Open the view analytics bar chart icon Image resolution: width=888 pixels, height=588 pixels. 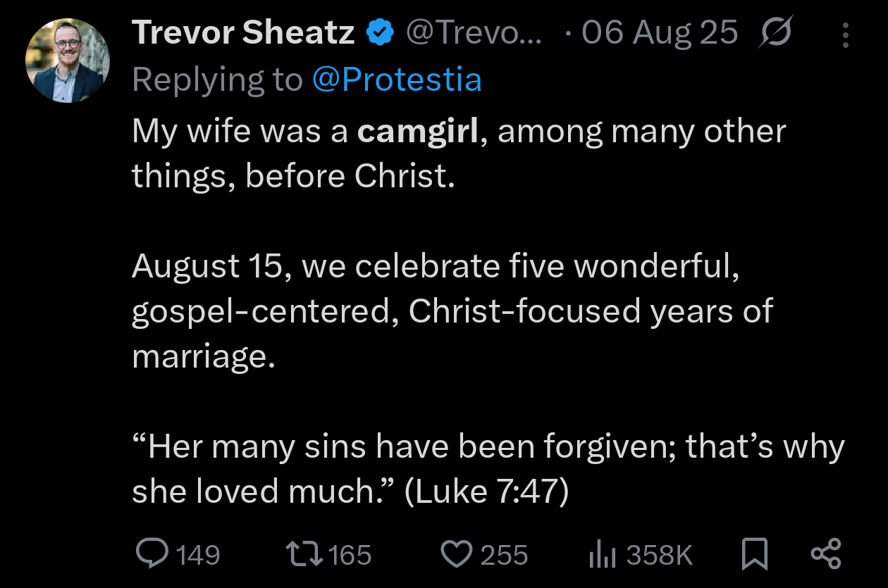(603, 554)
